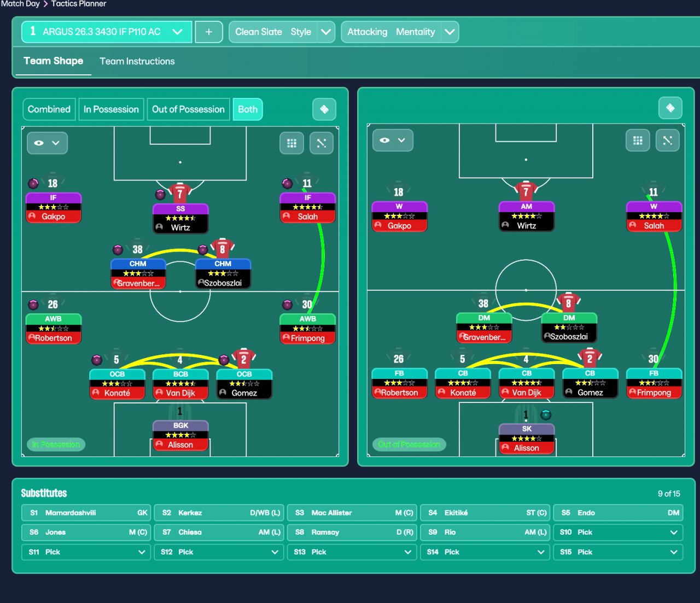Open the S11 Pick substitute dropdown

(86, 552)
